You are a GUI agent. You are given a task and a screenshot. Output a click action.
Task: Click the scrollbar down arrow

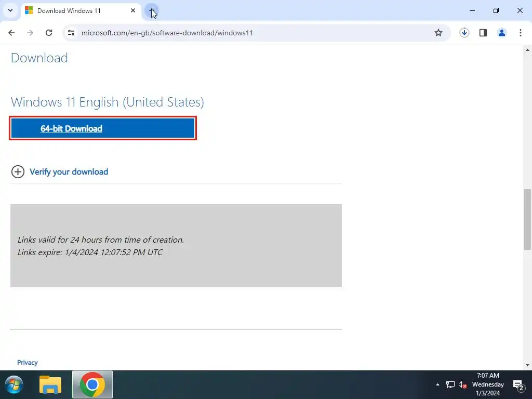tap(528, 365)
